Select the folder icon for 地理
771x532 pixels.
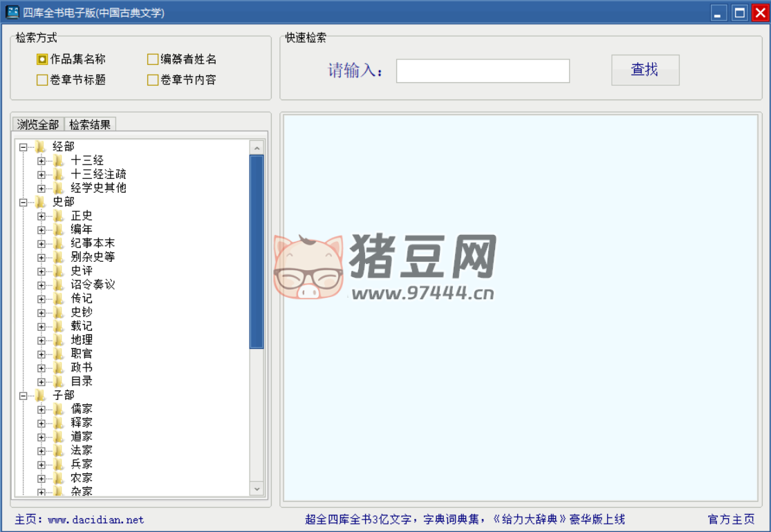point(59,340)
